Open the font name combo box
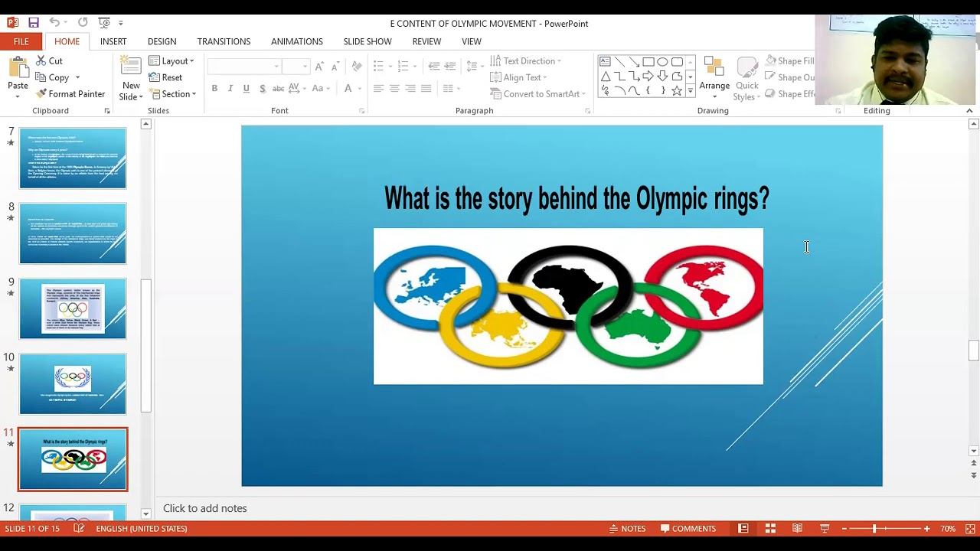The width and height of the screenshot is (980, 551). [244, 67]
